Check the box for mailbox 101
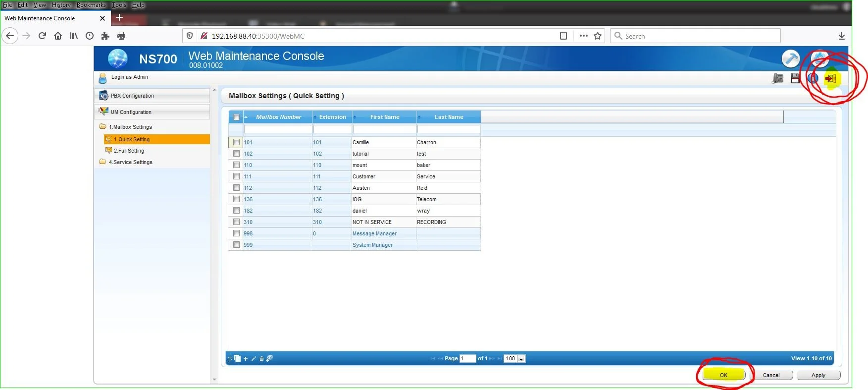 click(236, 142)
